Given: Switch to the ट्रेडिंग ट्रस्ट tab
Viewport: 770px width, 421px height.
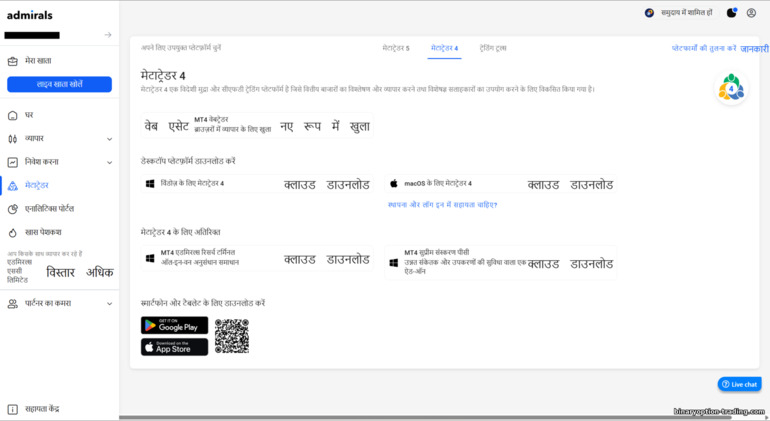Looking at the screenshot, I should 492,48.
